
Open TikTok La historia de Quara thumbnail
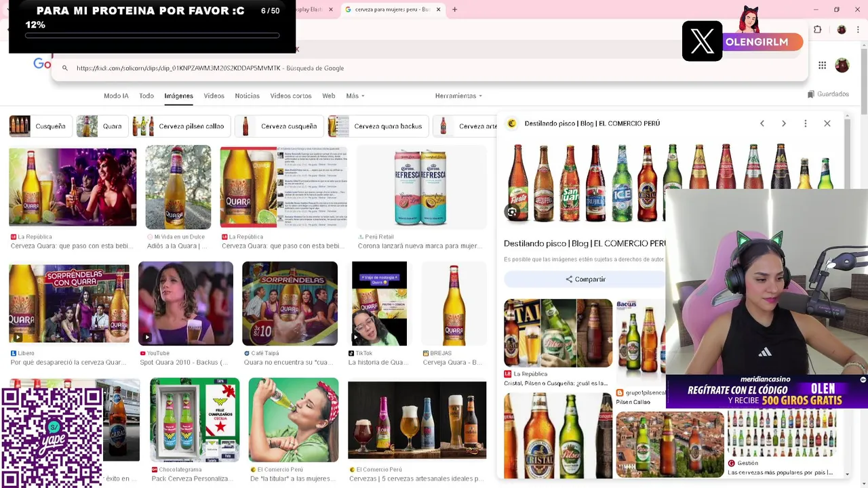click(x=379, y=304)
